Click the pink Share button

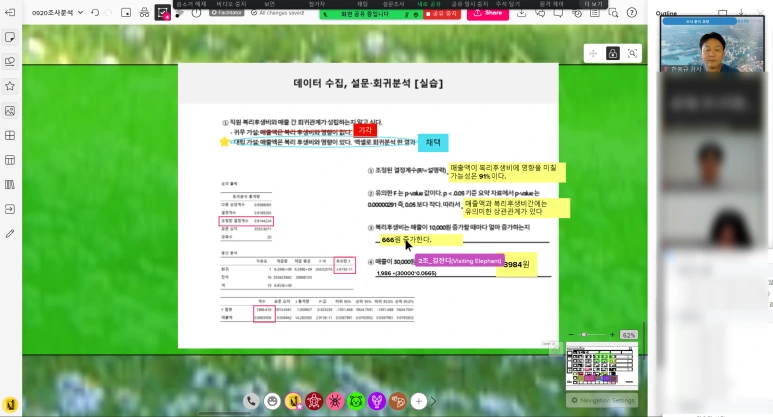(x=488, y=13)
